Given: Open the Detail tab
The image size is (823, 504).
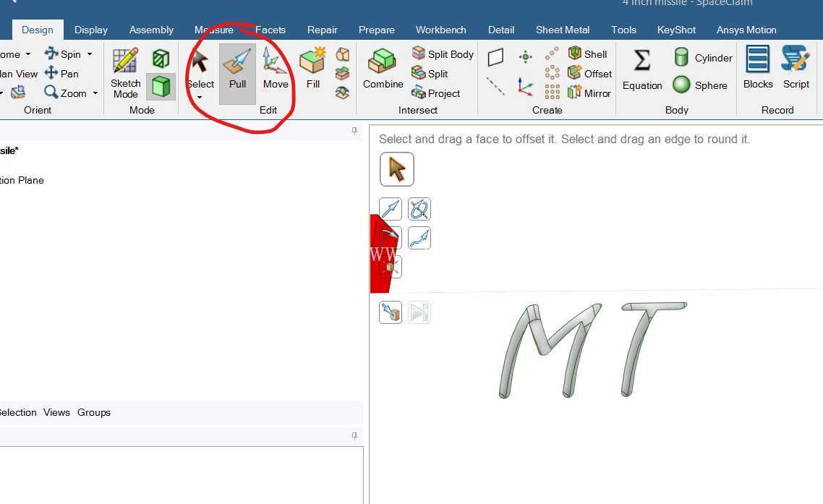Looking at the screenshot, I should tap(501, 30).
